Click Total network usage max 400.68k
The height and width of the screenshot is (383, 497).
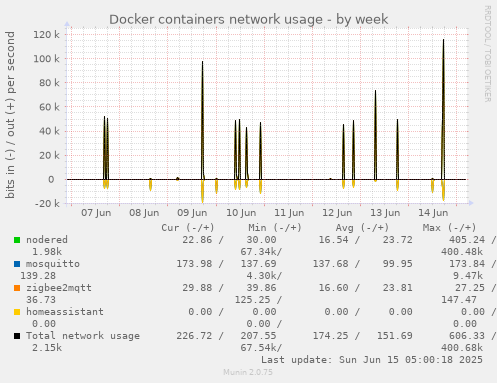462,348
